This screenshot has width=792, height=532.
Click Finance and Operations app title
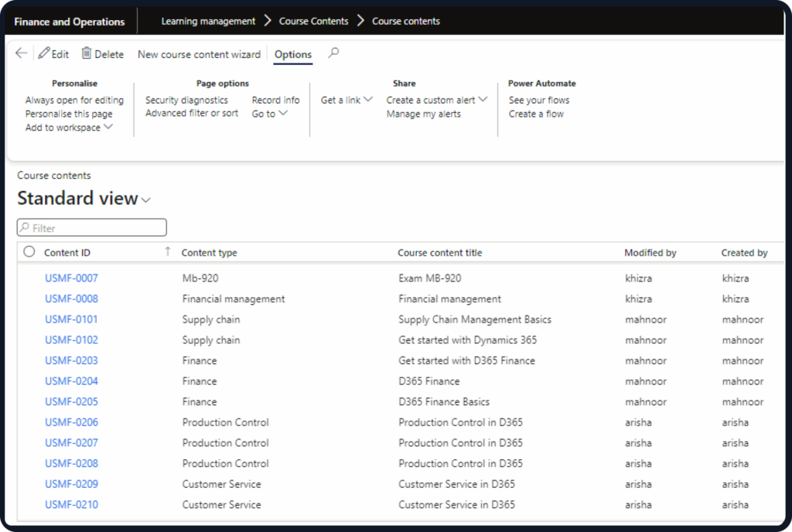[69, 22]
